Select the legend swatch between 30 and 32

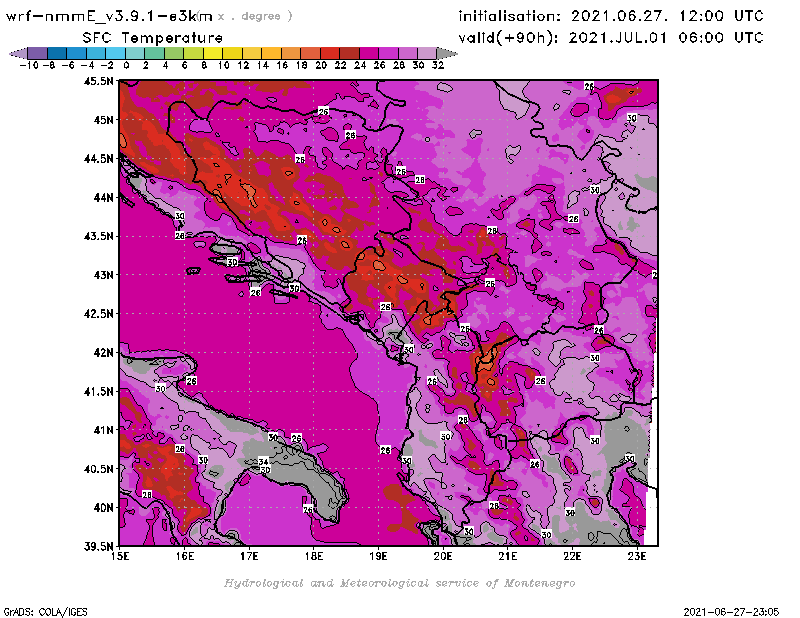pos(427,53)
